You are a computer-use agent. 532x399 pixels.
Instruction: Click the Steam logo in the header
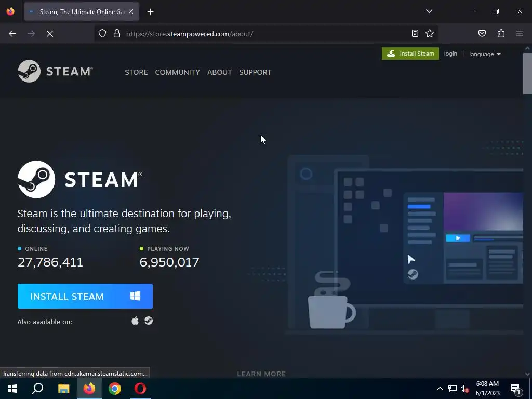click(x=55, y=71)
